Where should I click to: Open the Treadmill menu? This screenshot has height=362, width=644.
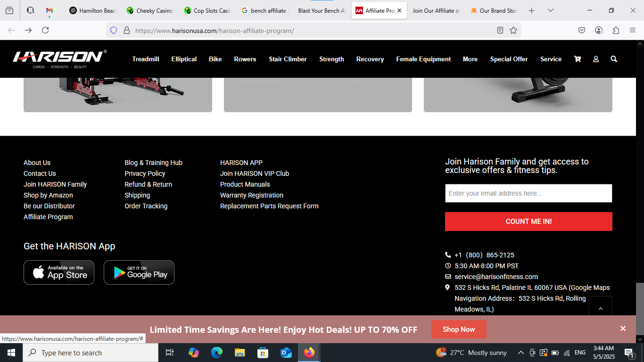click(x=146, y=59)
